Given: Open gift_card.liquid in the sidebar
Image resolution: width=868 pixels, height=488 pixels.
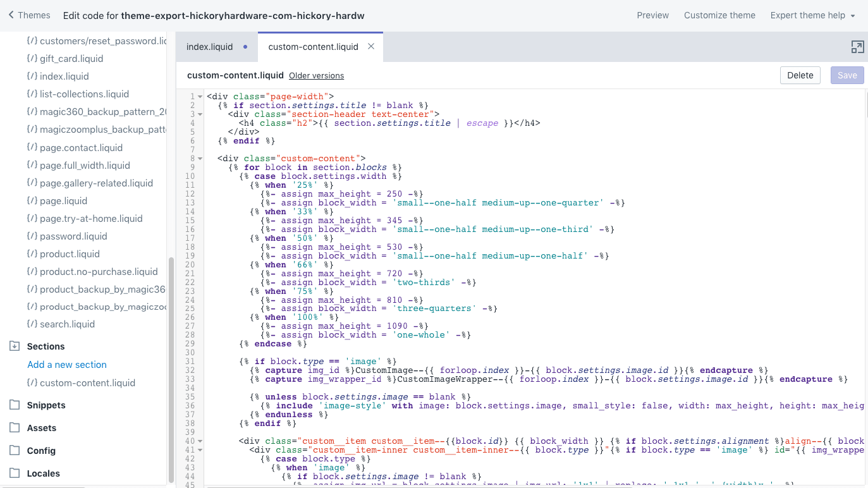Looking at the screenshot, I should [x=71, y=58].
